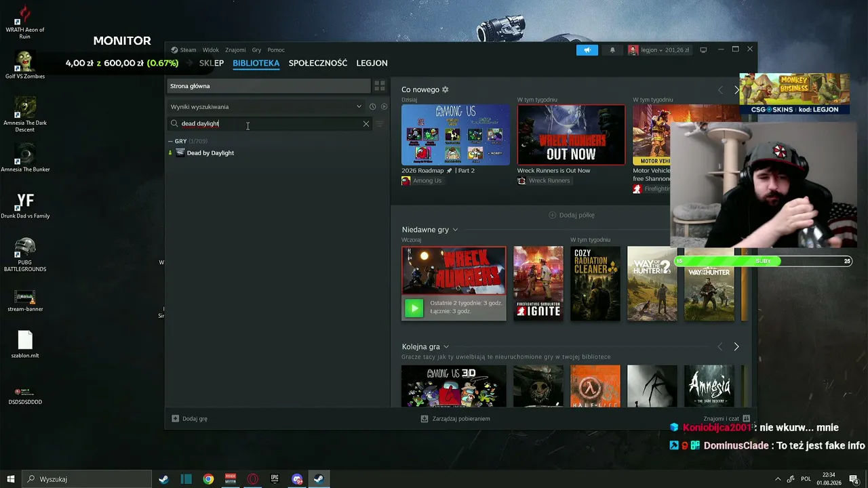
Task: Collapse the GRY category in library list
Action: click(170, 141)
